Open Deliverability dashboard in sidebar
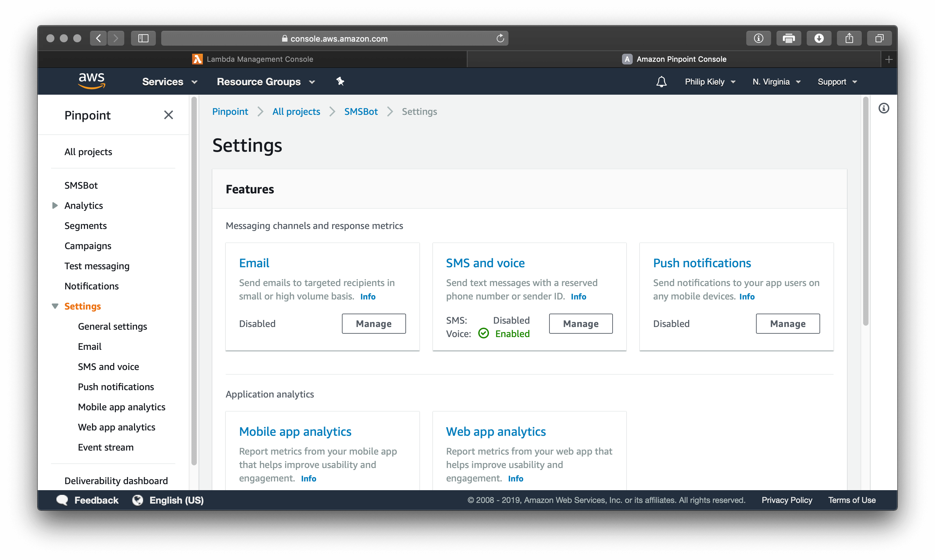Viewport: 935px width, 560px height. 116,481
